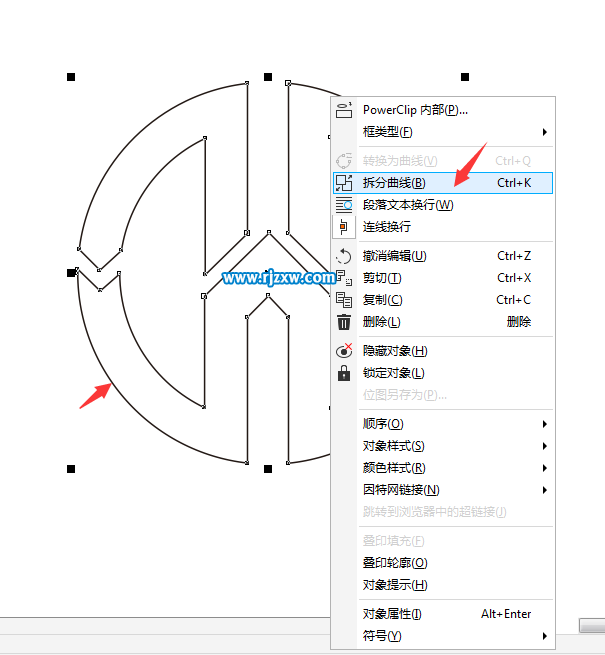Viewport: 605px width, 655px height.
Task: Click the trash can delete icon
Action: point(344,322)
